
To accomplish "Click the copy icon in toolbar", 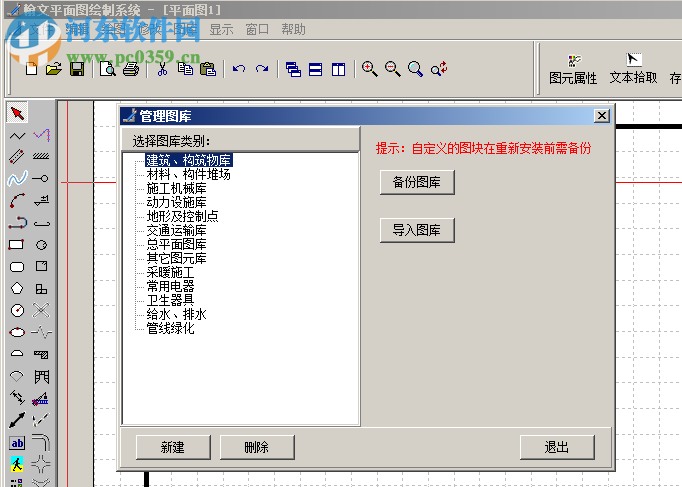I will pos(185,69).
